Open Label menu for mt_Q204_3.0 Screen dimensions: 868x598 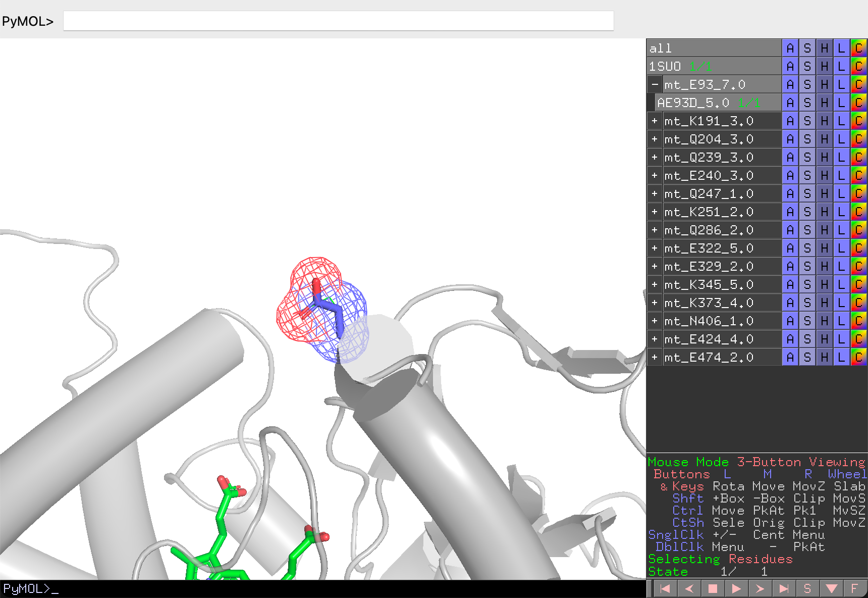coord(841,139)
